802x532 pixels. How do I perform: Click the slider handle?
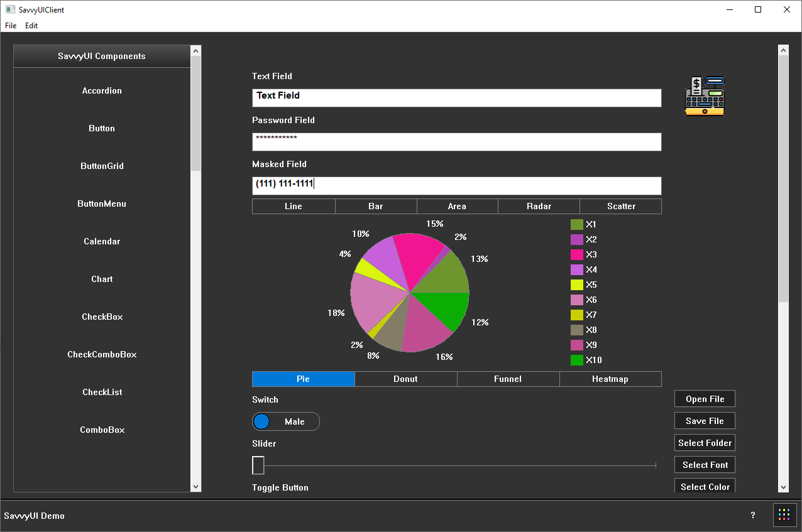click(x=258, y=465)
